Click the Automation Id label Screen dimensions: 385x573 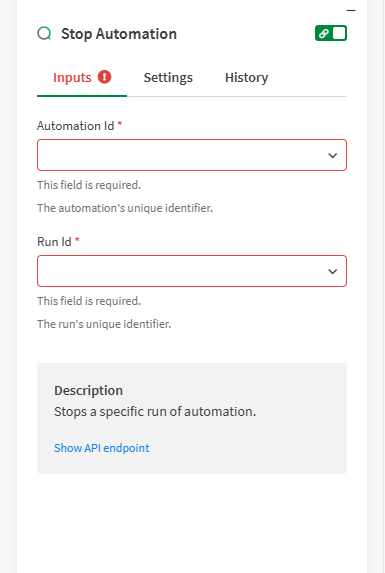tap(76, 126)
